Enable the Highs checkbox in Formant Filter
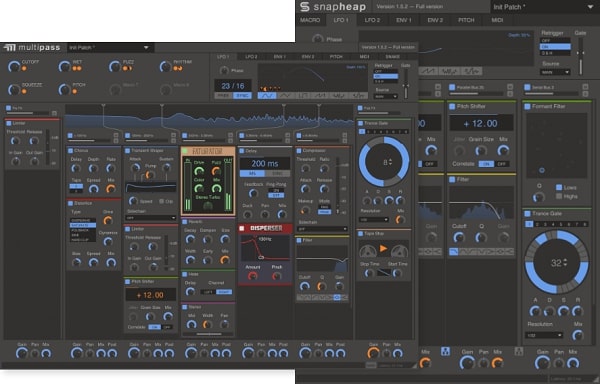The width and height of the screenshot is (600, 384). coord(559,196)
